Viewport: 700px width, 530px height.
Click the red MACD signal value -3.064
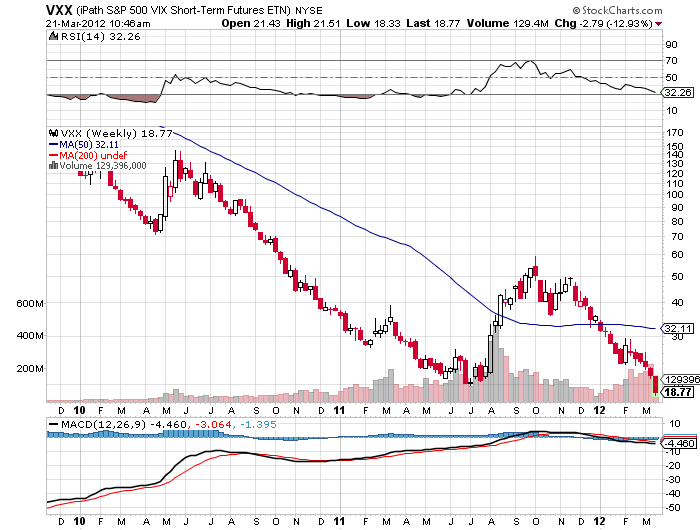pos(213,424)
